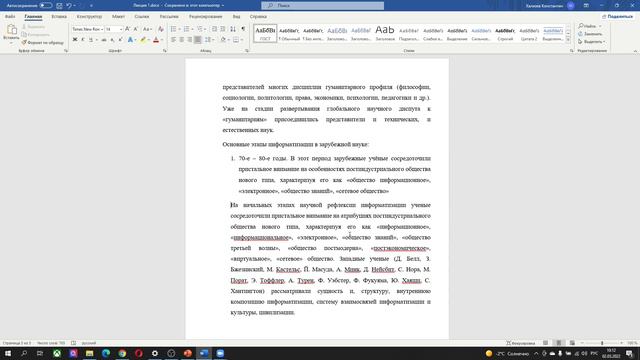Decrease the font size
The width and height of the screenshot is (640, 360).
(136, 29)
